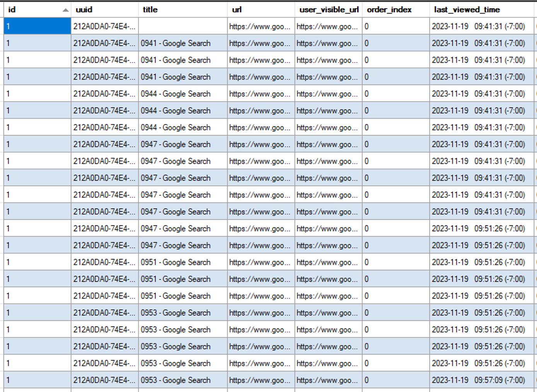Click the sort arrow in id header
537x392 pixels.
[65, 10]
